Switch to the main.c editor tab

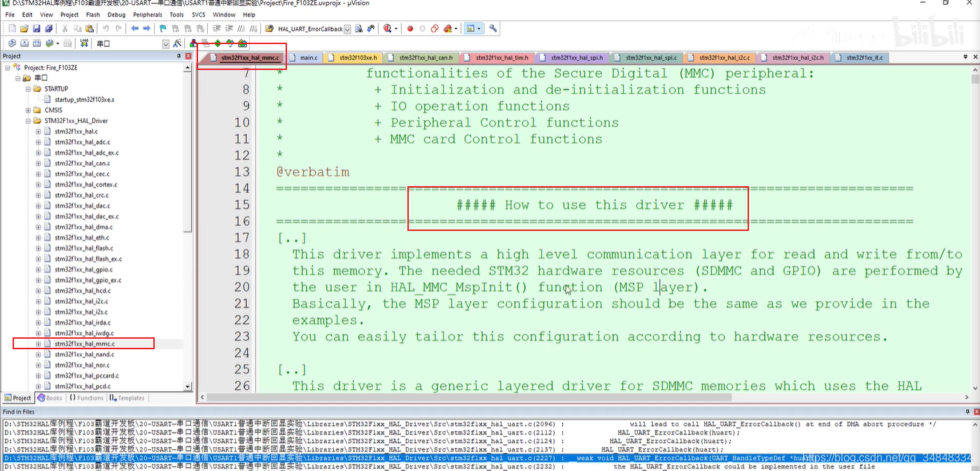tap(306, 57)
